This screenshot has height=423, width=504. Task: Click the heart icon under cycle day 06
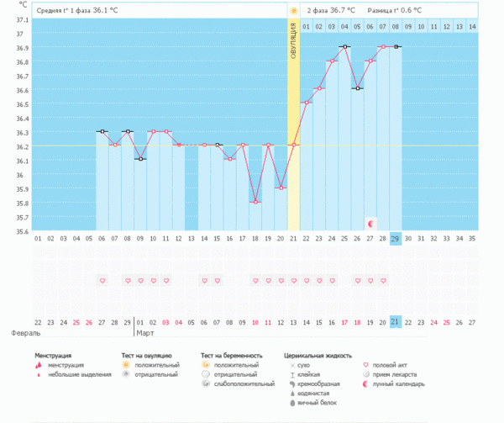tap(102, 280)
